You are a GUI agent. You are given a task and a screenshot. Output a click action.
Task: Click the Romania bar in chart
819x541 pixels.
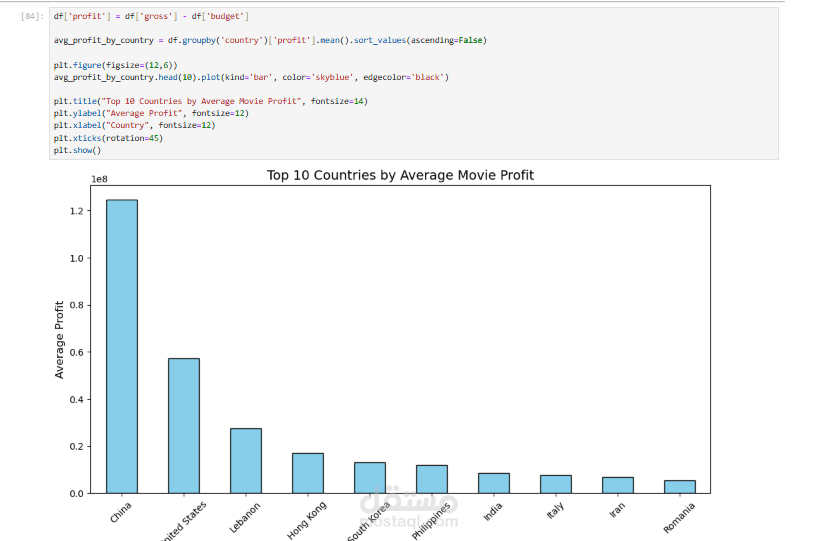tap(680, 487)
